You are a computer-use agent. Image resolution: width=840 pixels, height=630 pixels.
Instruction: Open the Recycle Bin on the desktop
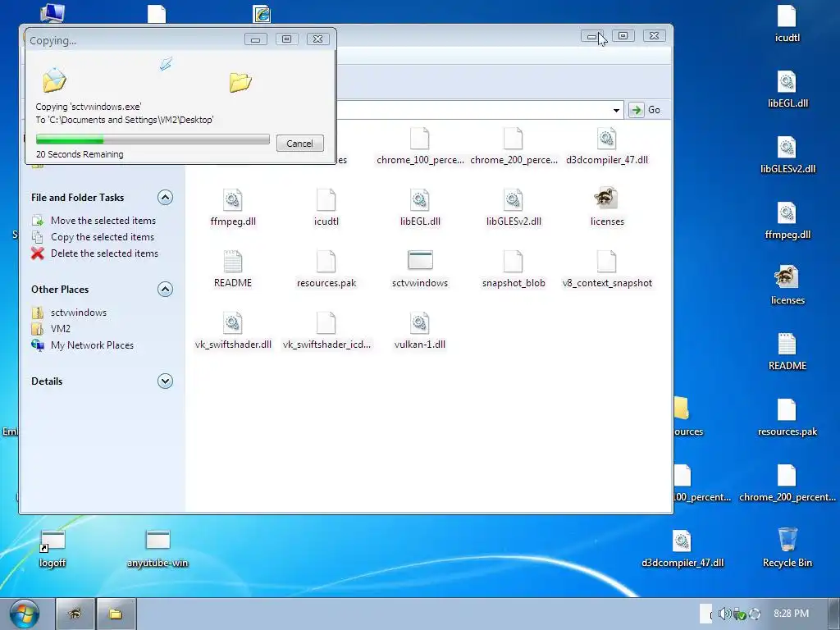point(787,547)
